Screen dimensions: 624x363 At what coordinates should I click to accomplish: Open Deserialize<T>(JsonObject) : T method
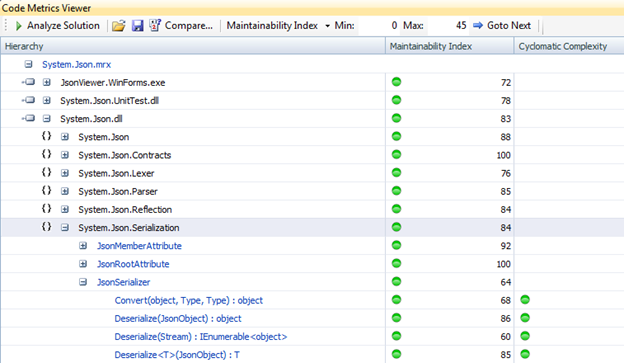(x=177, y=355)
